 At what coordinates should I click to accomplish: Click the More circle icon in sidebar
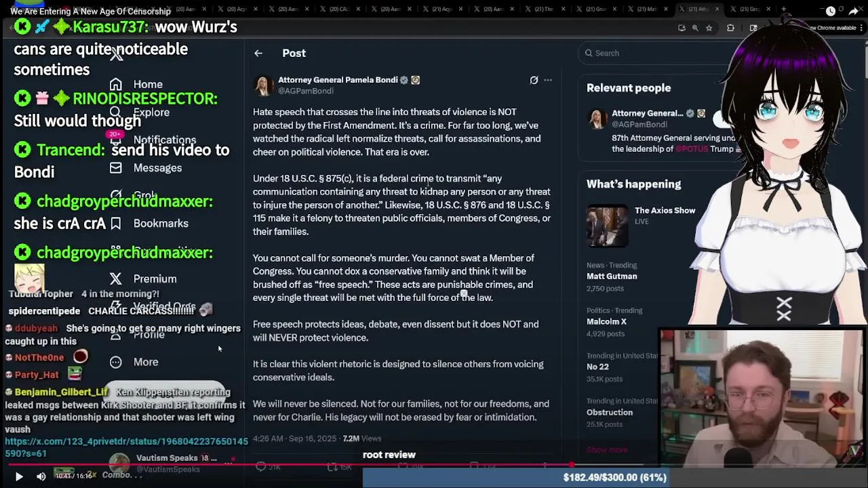pos(116,362)
